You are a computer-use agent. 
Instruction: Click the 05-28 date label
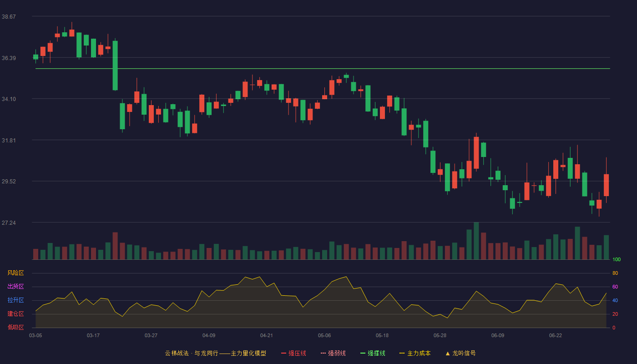(x=440, y=335)
